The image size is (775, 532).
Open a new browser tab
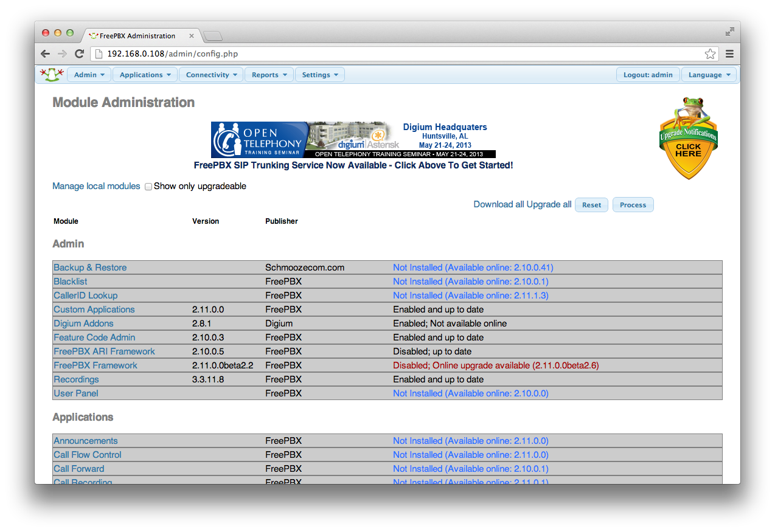click(x=212, y=36)
